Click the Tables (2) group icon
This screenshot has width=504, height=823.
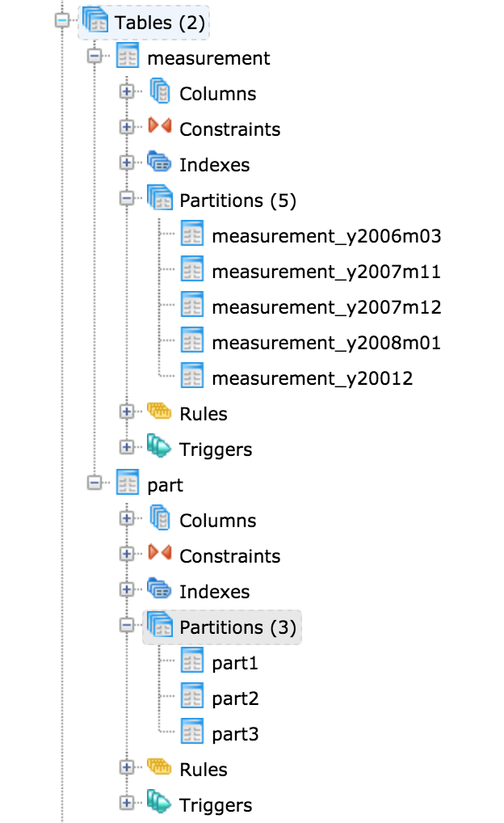tap(95, 23)
